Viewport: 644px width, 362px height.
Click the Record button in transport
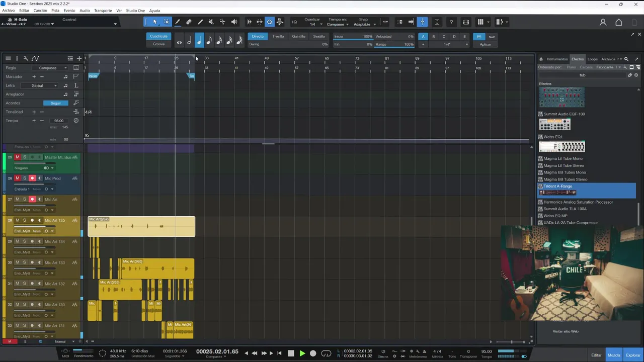tap(313, 353)
